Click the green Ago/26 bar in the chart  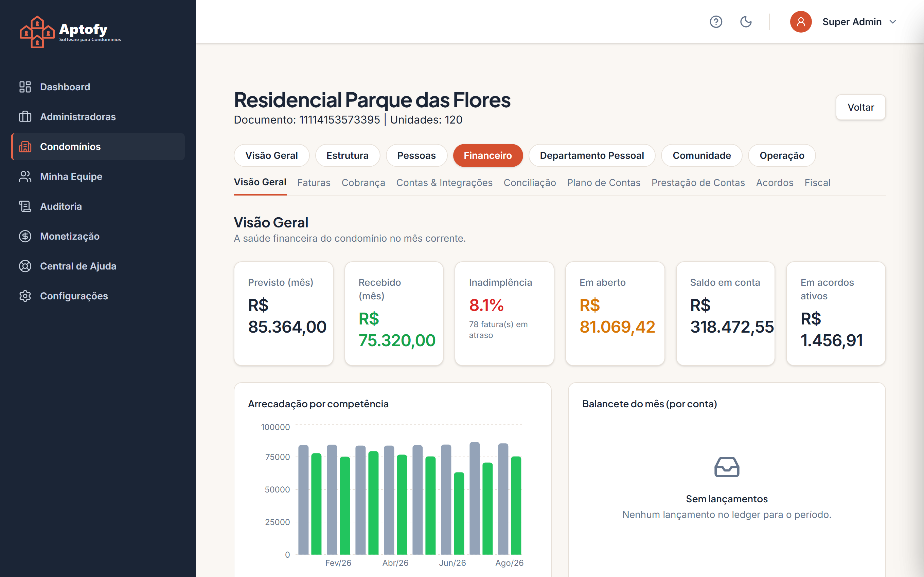(516, 505)
